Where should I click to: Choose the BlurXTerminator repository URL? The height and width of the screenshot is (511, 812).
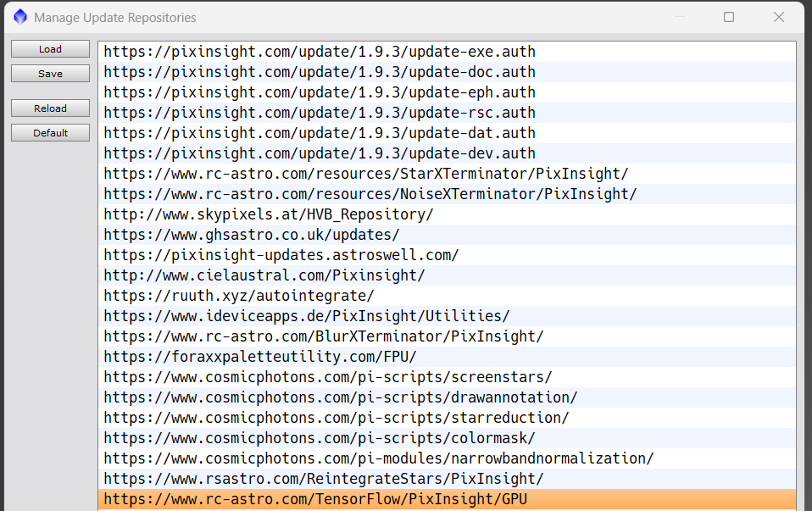click(x=324, y=336)
